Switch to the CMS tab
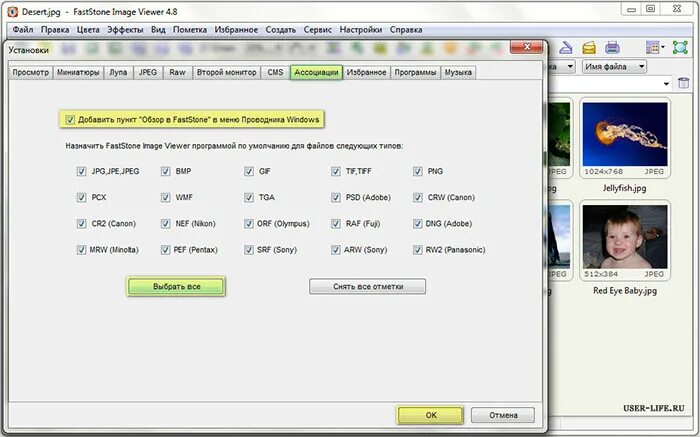 pyautogui.click(x=275, y=72)
